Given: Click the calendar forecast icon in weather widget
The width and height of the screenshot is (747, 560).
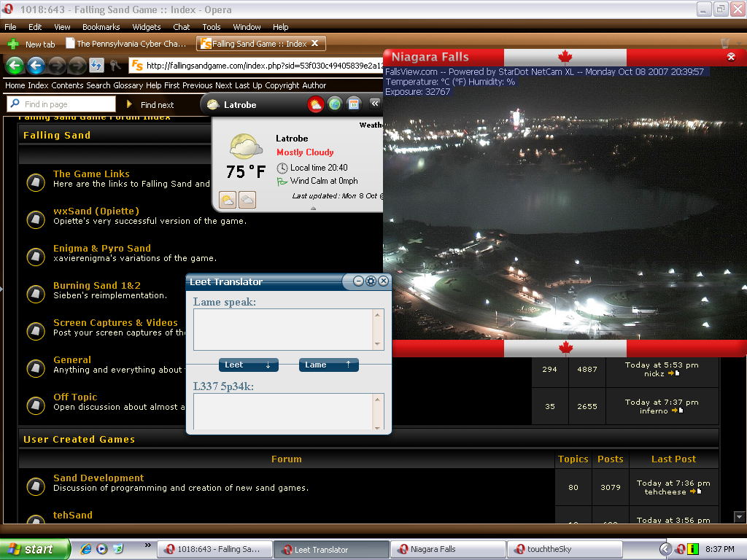Looking at the screenshot, I should point(354,104).
